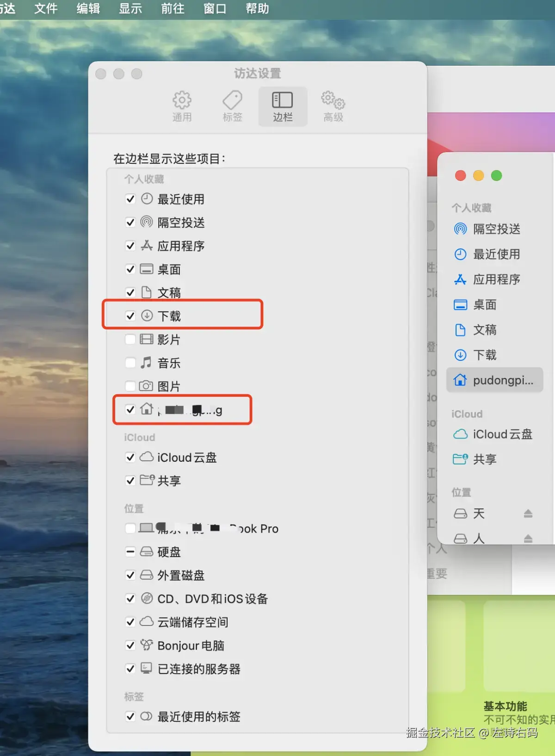
Task: Select 下载 in the Finder window sidebar
Action: coord(494,355)
